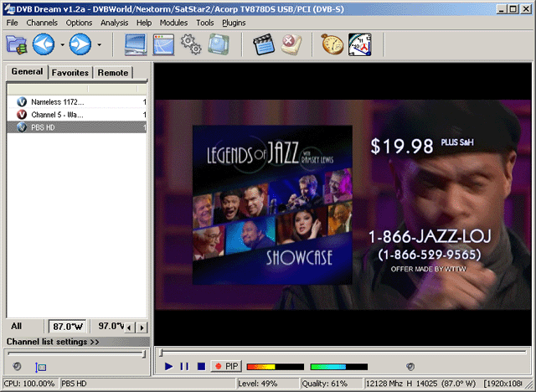This screenshot has height=392, width=536.
Task: Click the slider under the channel list
Action: (x=76, y=354)
